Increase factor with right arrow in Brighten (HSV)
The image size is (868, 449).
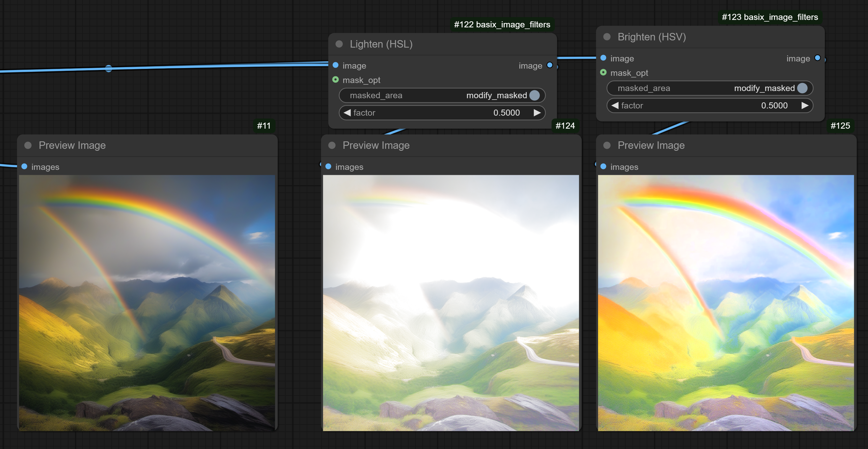[805, 105]
